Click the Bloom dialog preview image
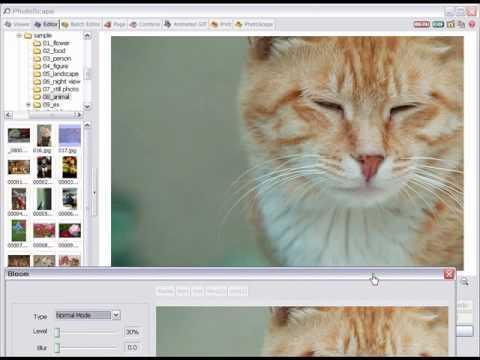 coord(302,331)
